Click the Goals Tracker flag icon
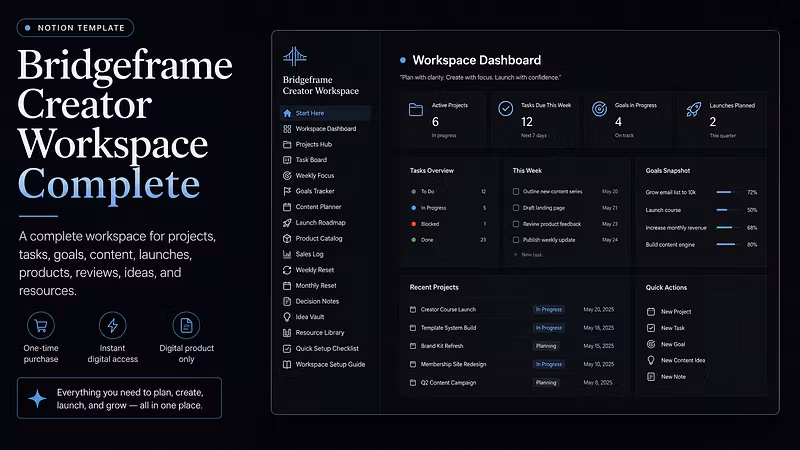Screen dimensions: 800x450 (287, 191)
